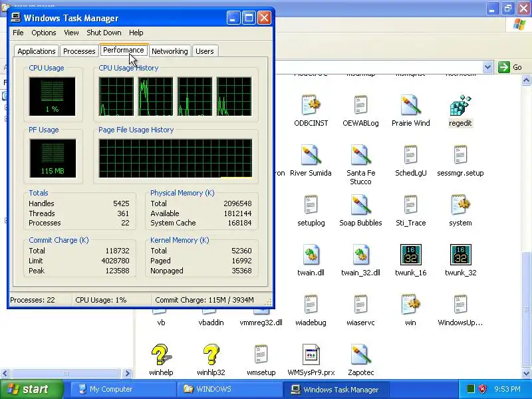Select the WMSysPr9.prx file icon
The width and height of the screenshot is (532, 399).
311,354
